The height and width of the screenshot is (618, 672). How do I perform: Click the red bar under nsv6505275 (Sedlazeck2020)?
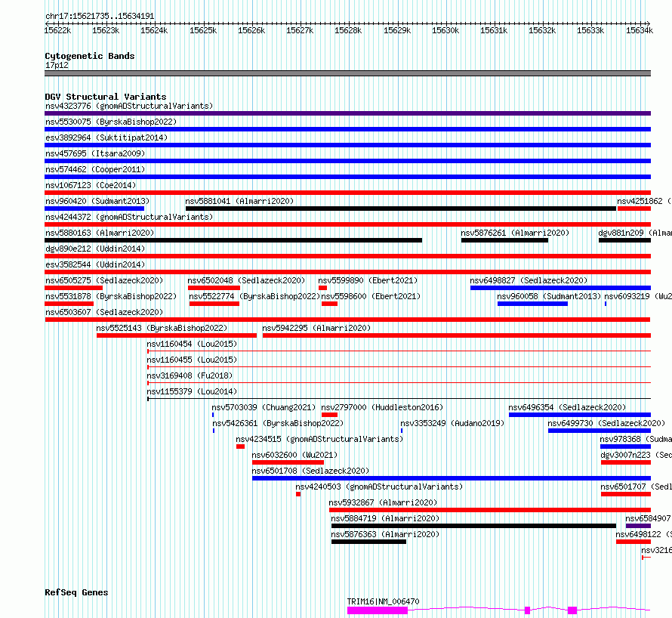click(x=74, y=288)
